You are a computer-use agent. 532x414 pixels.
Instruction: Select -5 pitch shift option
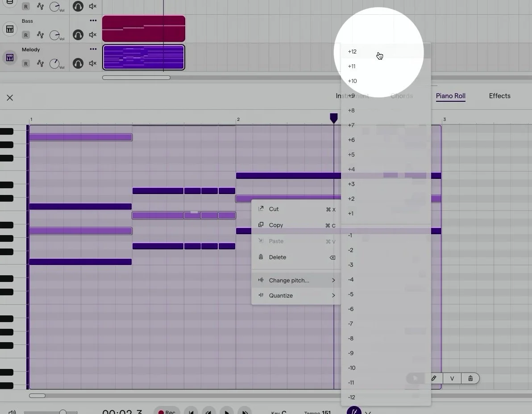[386, 294]
